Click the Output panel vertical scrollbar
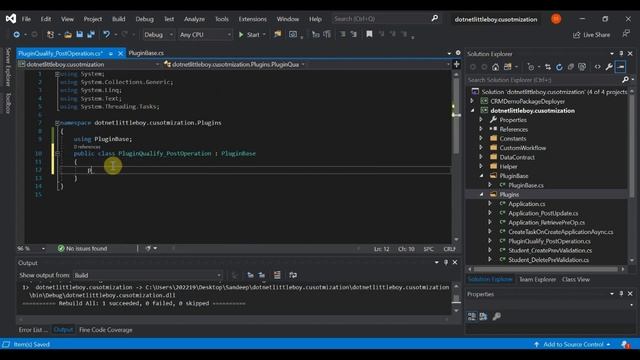This screenshot has width=640, height=360. pos(456,299)
